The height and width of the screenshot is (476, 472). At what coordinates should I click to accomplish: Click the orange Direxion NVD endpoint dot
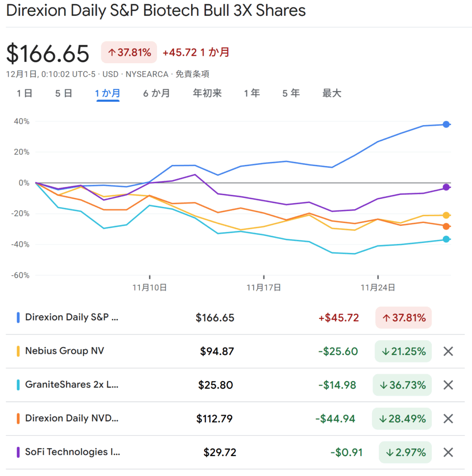[x=446, y=226]
